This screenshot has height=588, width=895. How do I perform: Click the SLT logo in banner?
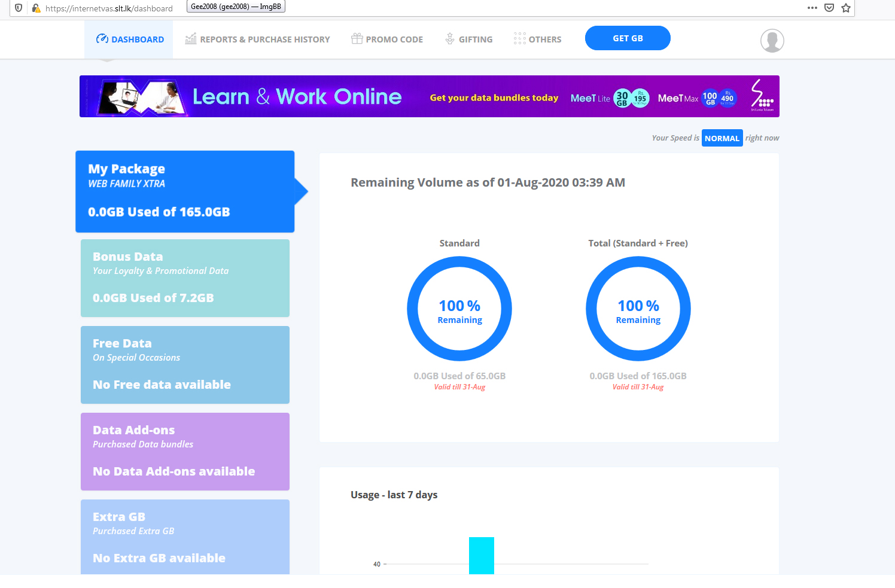coord(762,96)
